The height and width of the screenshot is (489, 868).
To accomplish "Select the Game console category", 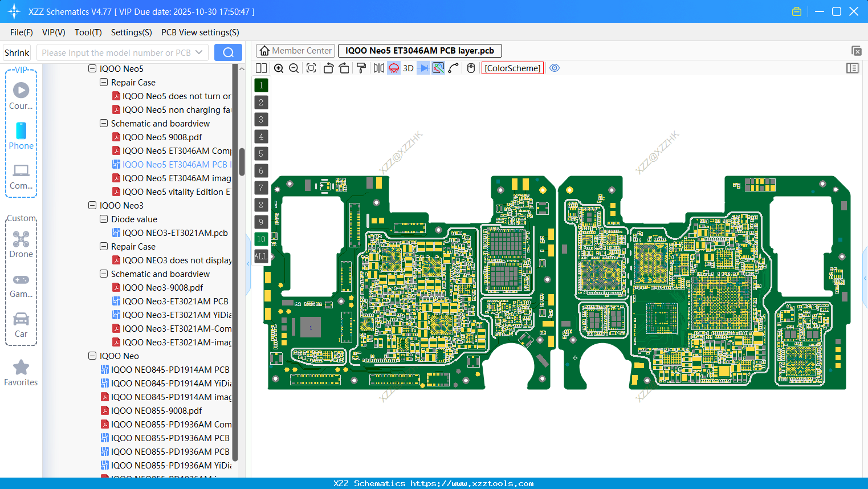I will point(21,285).
